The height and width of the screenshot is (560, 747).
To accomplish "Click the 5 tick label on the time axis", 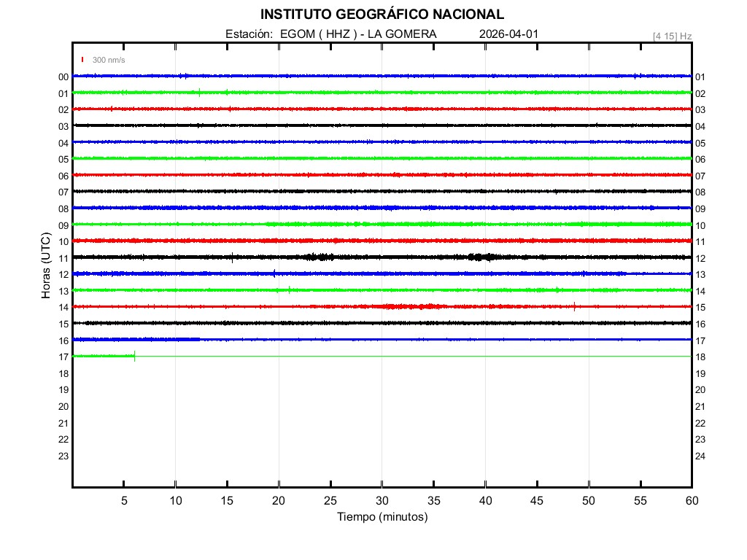I will [124, 500].
